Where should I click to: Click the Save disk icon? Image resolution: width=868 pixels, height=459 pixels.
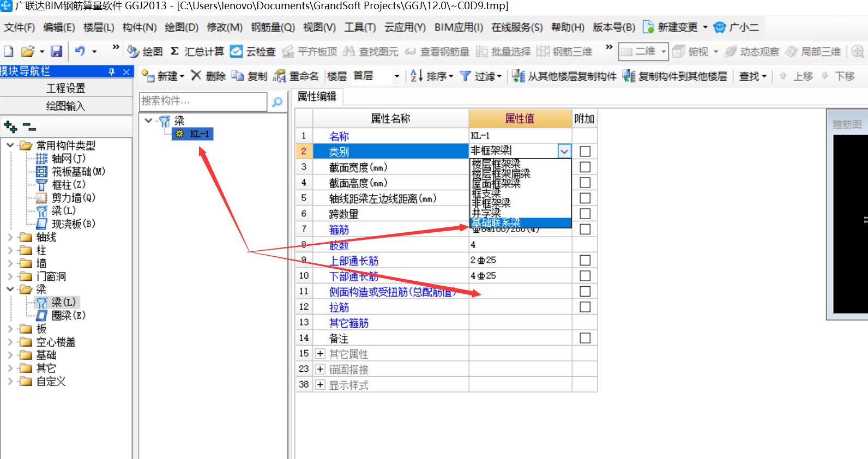click(56, 51)
